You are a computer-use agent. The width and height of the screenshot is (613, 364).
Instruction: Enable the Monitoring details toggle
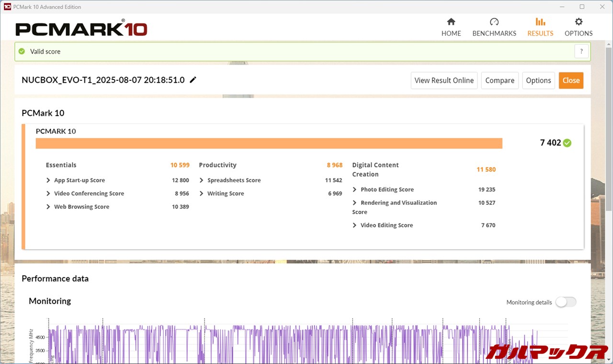click(x=566, y=302)
